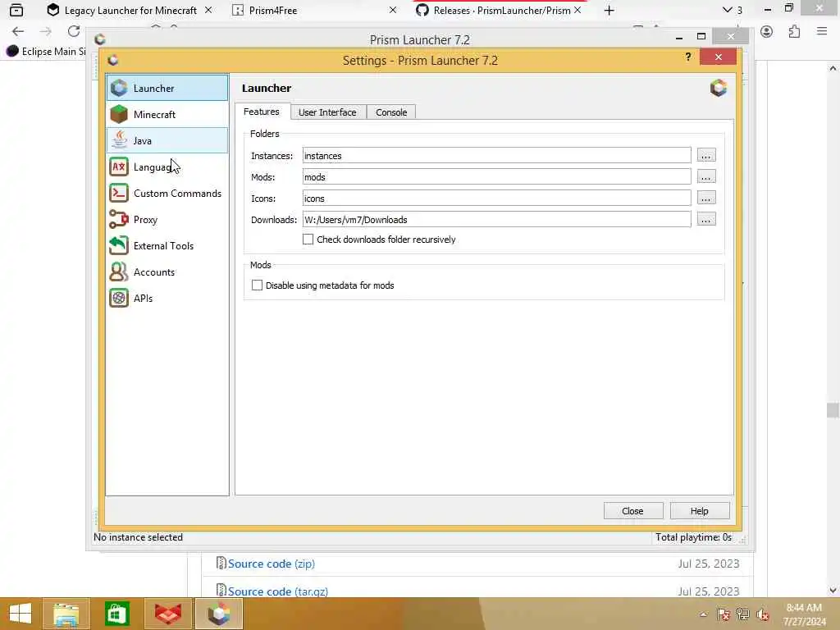Click the Prism logo in Launcher header

pyautogui.click(x=719, y=88)
